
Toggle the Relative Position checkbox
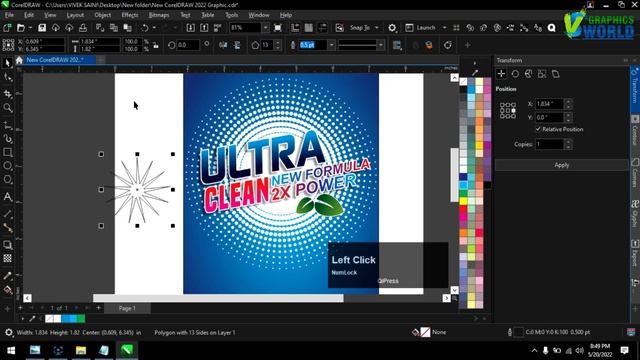point(538,129)
